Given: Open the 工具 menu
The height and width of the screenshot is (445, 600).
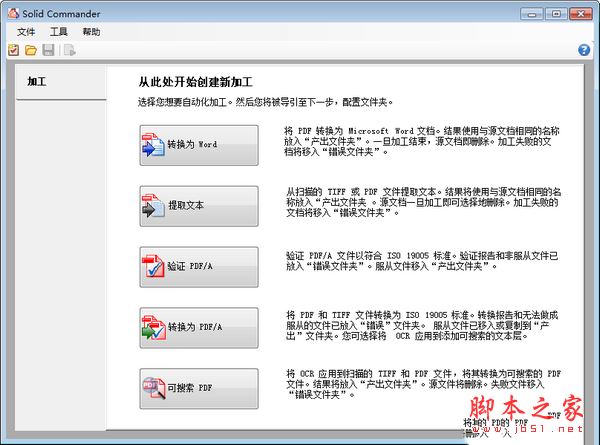Looking at the screenshot, I should click(59, 32).
